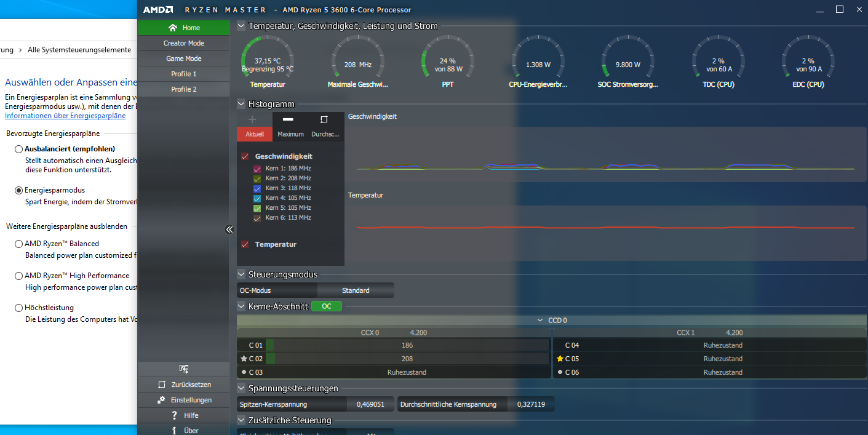Screen dimensions: 868x435
Task: Click the Zurücksetzen reset button
Action: [x=183, y=385]
